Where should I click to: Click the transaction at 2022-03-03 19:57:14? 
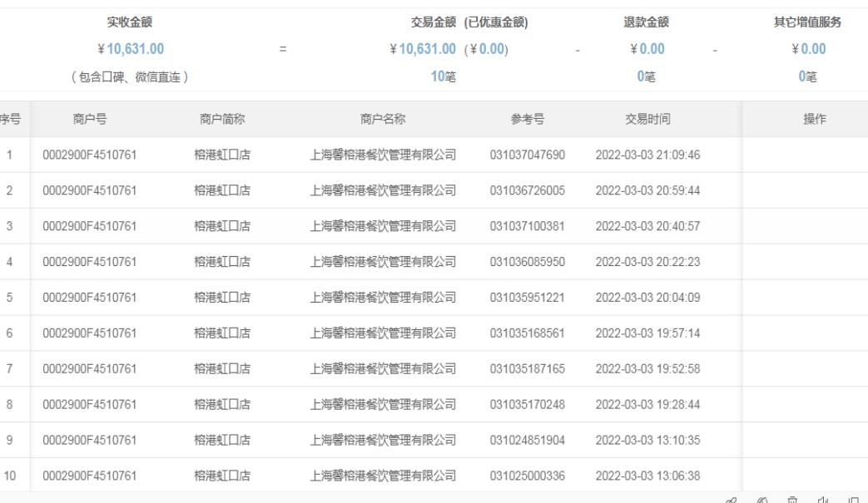tap(647, 333)
